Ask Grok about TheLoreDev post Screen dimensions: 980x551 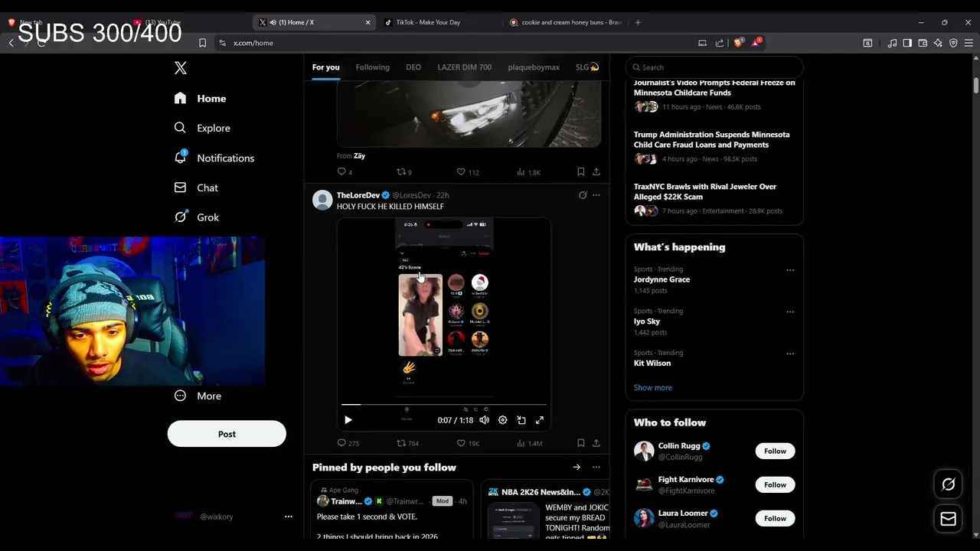(x=583, y=195)
